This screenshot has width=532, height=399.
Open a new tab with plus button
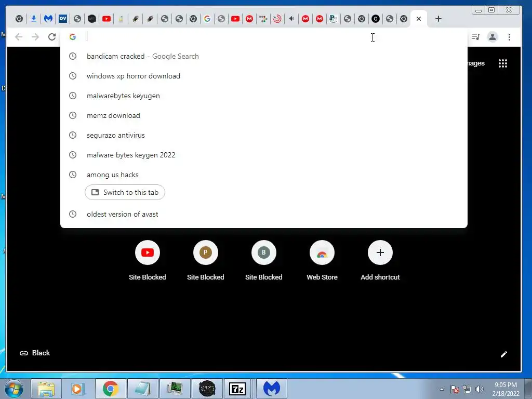point(438,19)
